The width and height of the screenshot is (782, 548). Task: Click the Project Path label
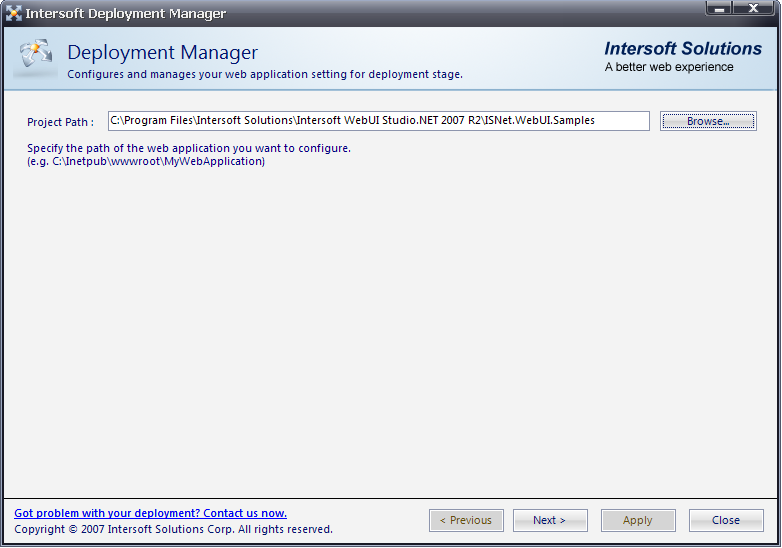tap(60, 122)
